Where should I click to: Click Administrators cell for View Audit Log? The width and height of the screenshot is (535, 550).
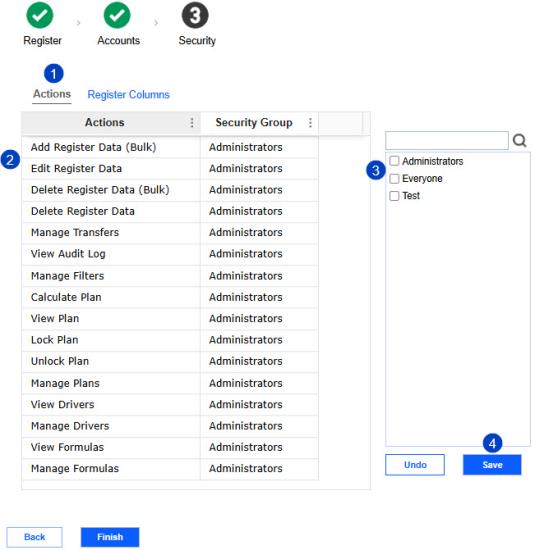(260, 254)
